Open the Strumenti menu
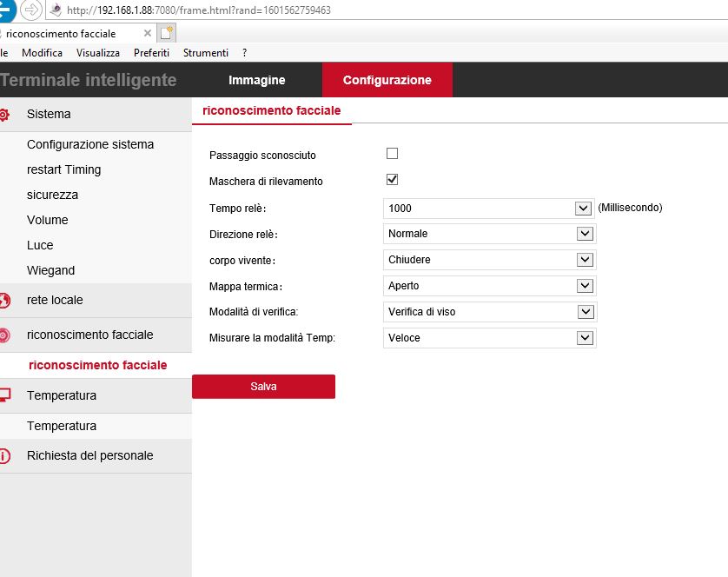This screenshot has height=577, width=728. coord(206,53)
